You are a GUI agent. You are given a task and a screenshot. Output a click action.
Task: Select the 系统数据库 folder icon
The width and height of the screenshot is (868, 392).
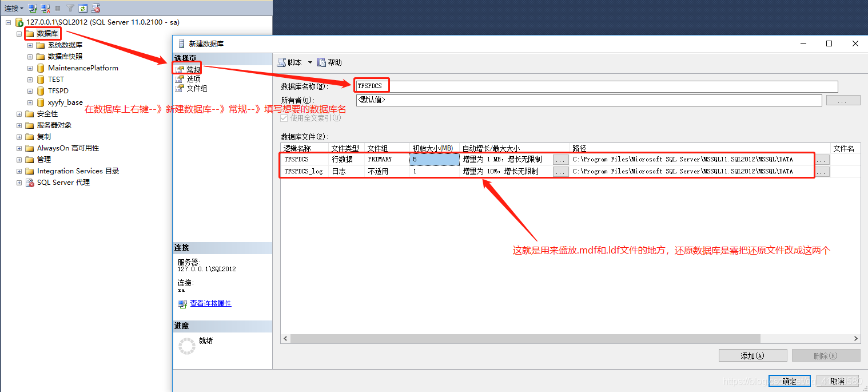click(40, 45)
